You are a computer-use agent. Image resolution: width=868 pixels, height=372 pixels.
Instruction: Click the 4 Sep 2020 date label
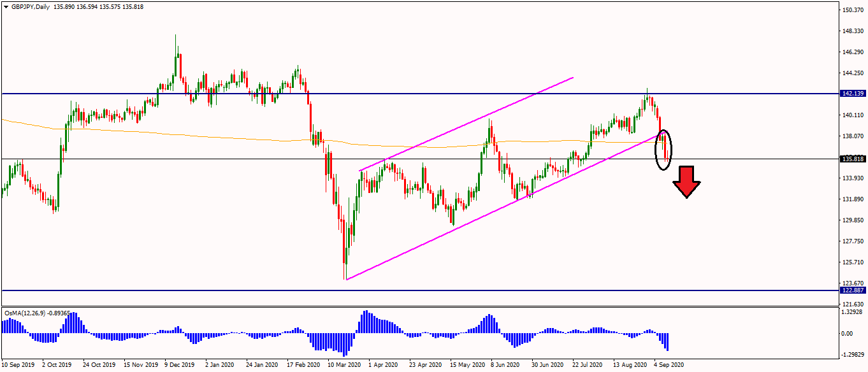pyautogui.click(x=669, y=366)
